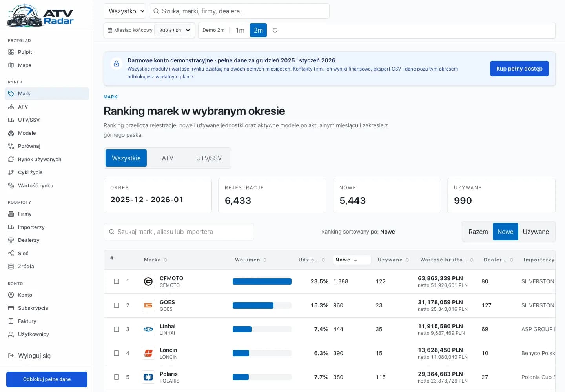Open Faktury invoice icon
The image size is (565, 392).
[x=11, y=321]
